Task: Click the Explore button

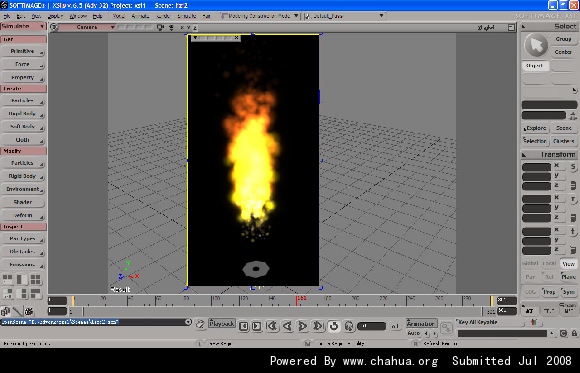Action: pyautogui.click(x=535, y=128)
